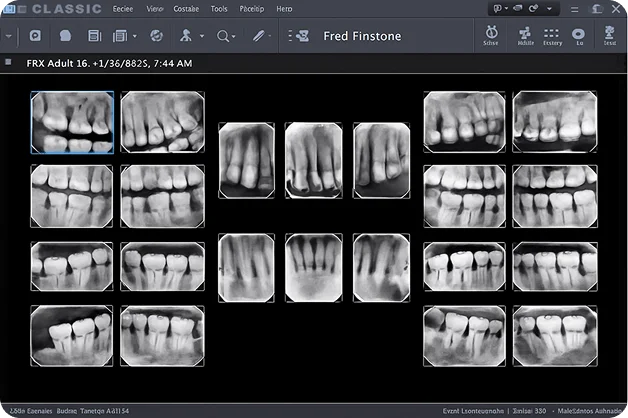Image resolution: width=628 pixels, height=418 pixels.
Task: Click the user account icon near close button
Action: point(596,9)
